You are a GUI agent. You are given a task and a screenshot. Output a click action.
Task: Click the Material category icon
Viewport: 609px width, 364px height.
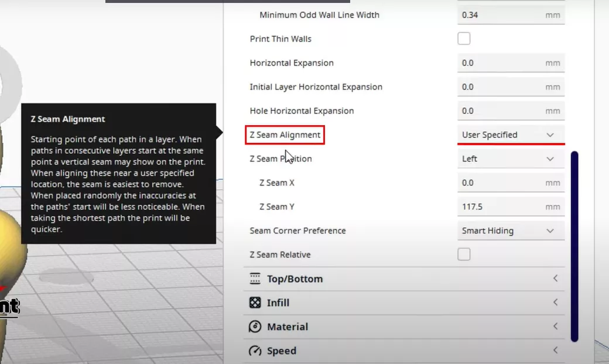click(255, 327)
